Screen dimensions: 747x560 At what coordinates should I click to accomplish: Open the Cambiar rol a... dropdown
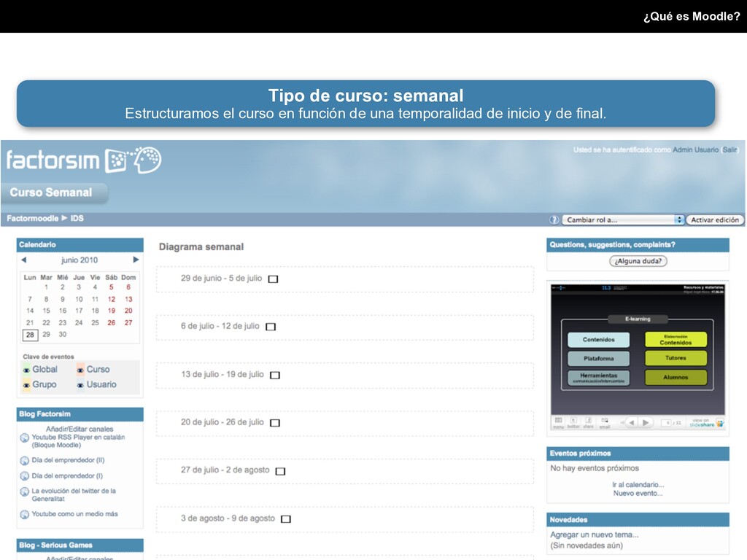coord(623,219)
